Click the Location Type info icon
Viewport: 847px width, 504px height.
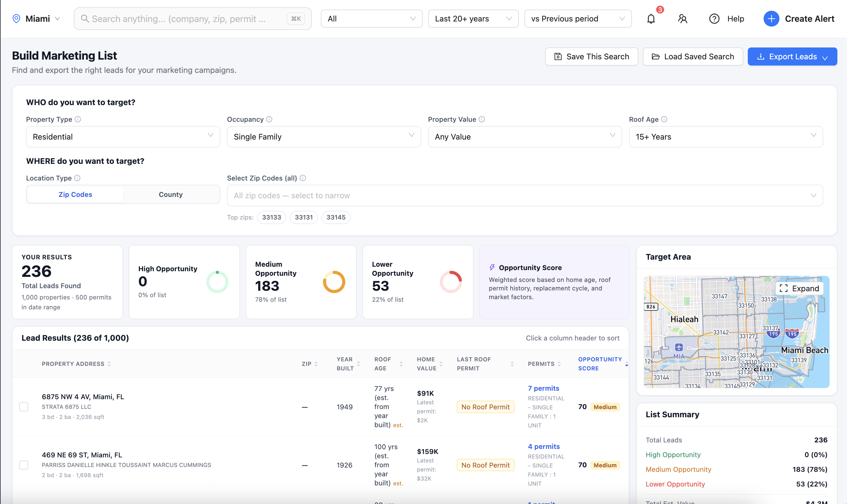pyautogui.click(x=77, y=178)
